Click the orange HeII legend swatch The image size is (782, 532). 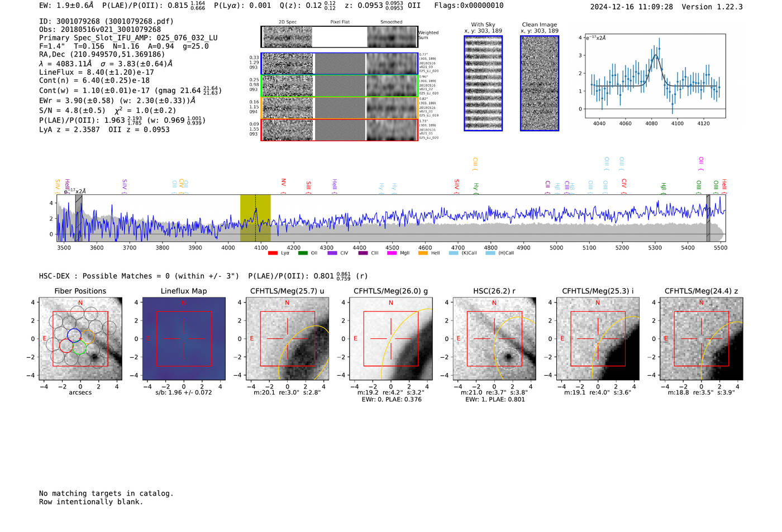423,253
